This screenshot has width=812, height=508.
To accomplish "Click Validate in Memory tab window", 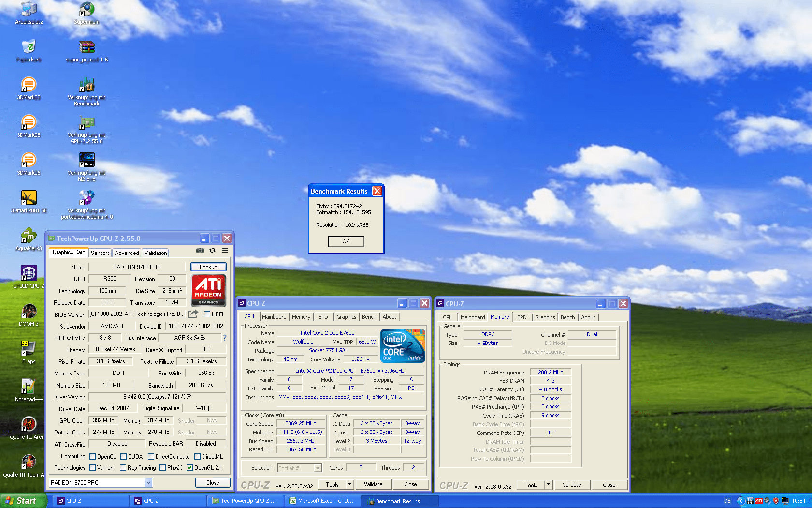I will tap(572, 484).
